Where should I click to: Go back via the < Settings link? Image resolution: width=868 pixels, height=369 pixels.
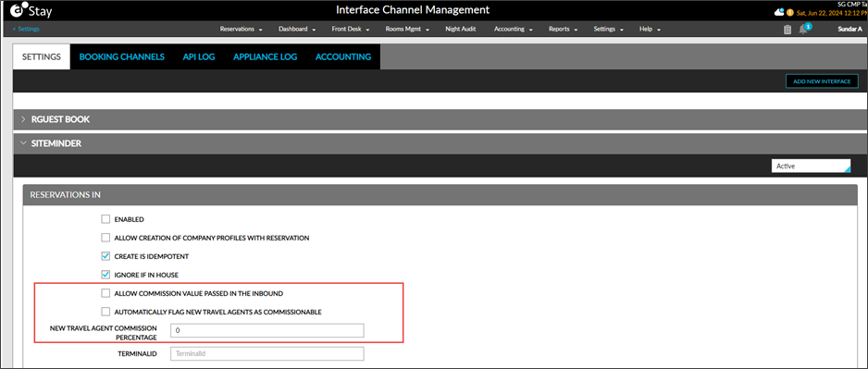click(26, 30)
